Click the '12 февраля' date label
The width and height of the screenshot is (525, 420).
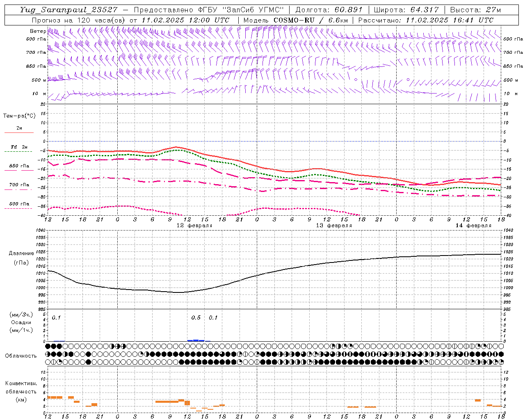(x=194, y=226)
